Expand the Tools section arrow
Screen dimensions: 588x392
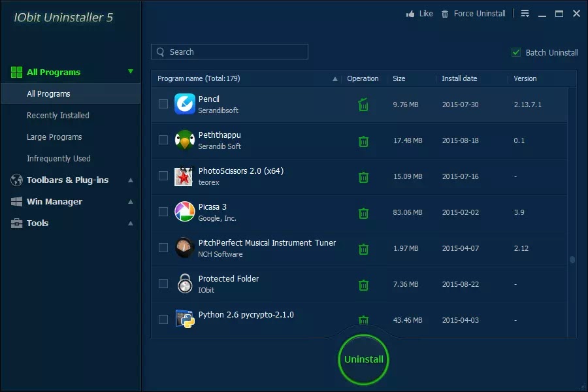[x=131, y=223]
